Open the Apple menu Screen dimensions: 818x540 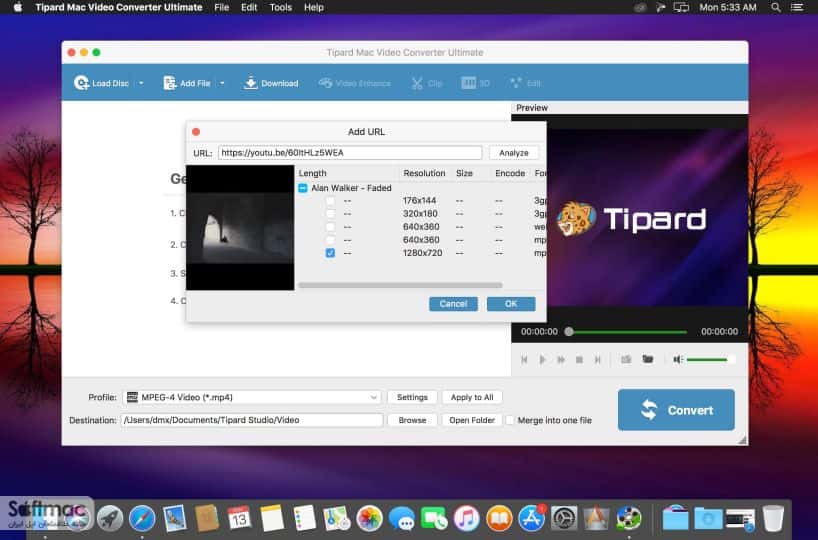click(18, 7)
